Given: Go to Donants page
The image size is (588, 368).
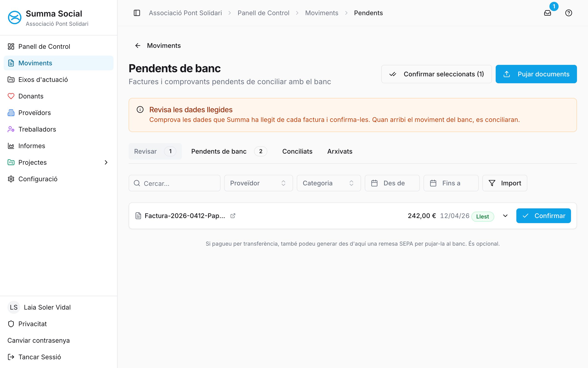Looking at the screenshot, I should pyautogui.click(x=59, y=96).
